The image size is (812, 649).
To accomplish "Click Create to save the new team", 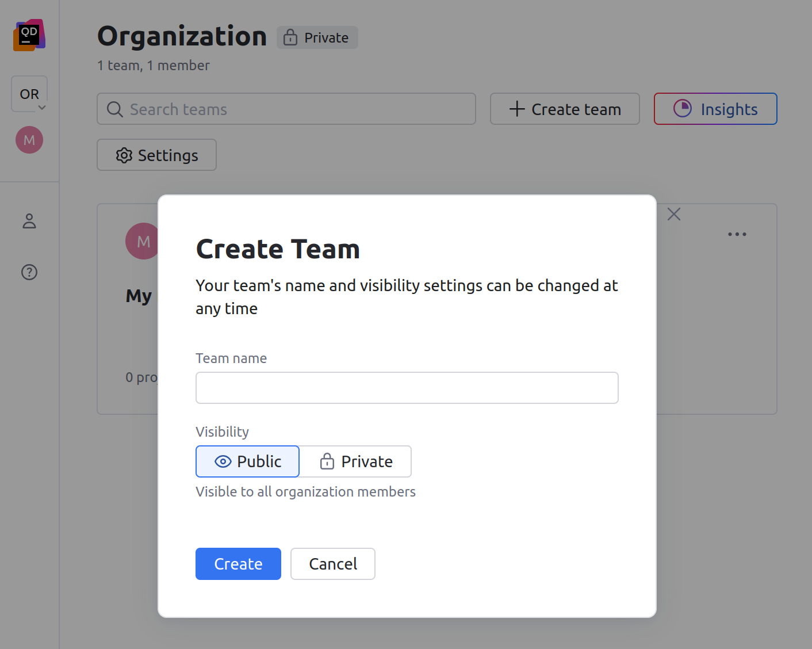I will (238, 564).
